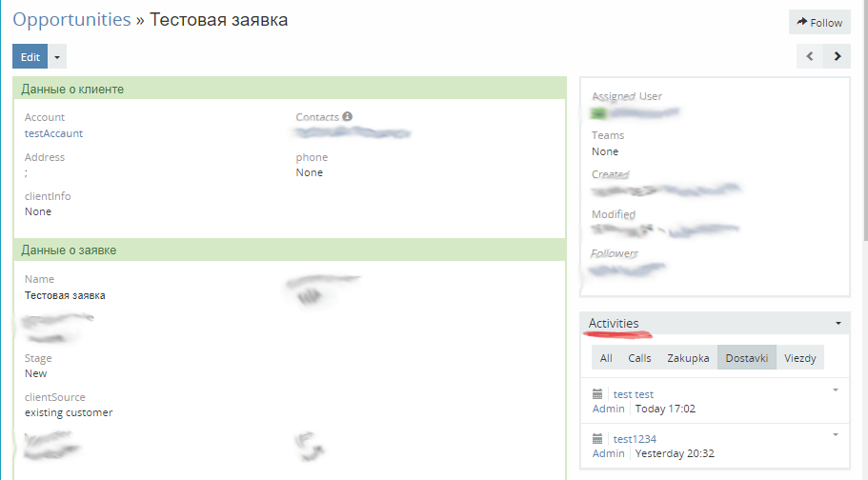Open the Activities panel dropdown menu
The height and width of the screenshot is (480, 868).
(x=838, y=324)
